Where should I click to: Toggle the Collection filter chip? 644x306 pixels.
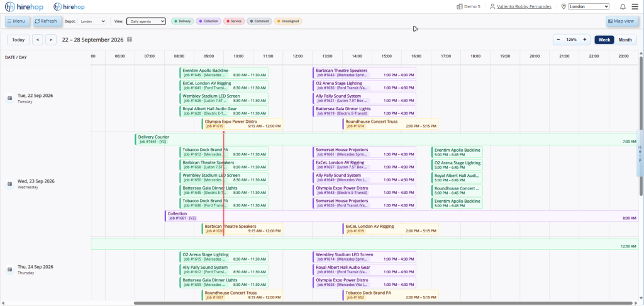click(209, 21)
